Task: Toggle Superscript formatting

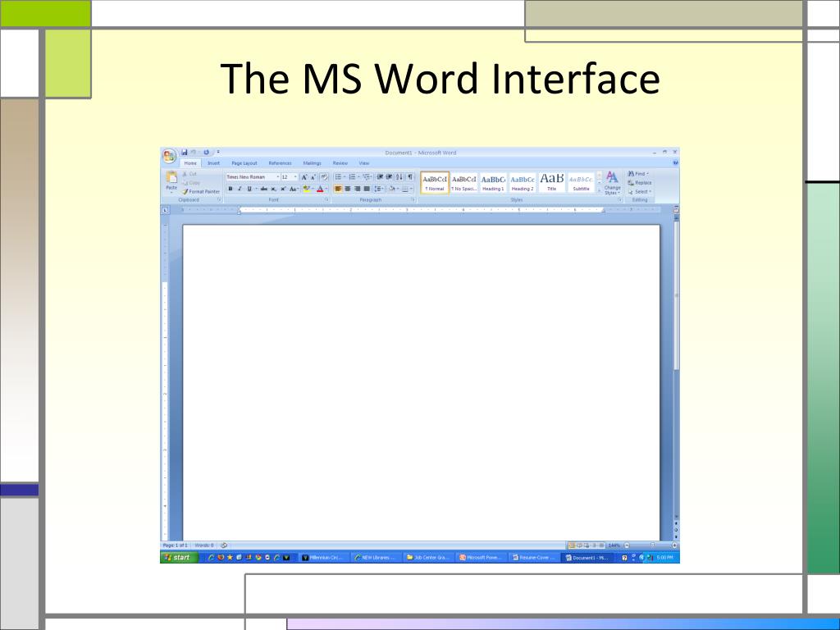Action: click(x=283, y=189)
